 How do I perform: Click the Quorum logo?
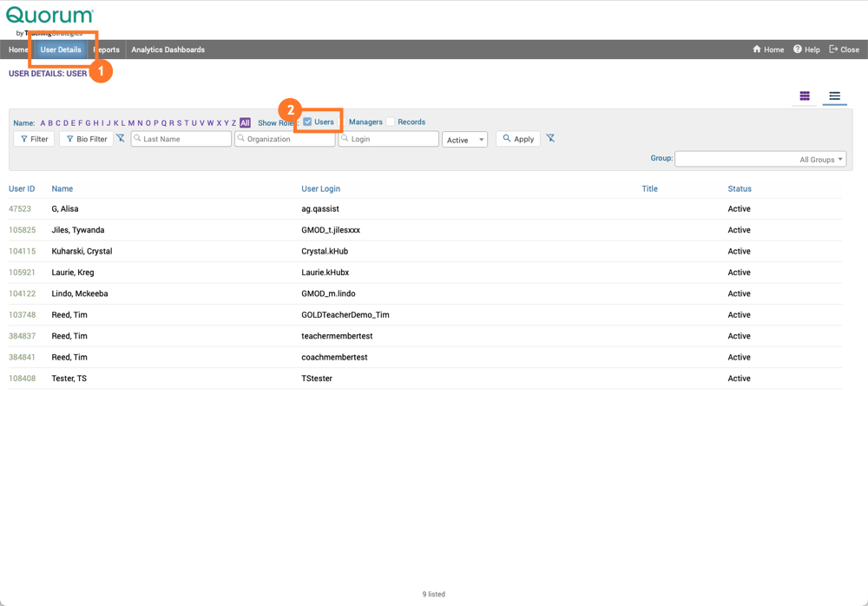tap(49, 17)
